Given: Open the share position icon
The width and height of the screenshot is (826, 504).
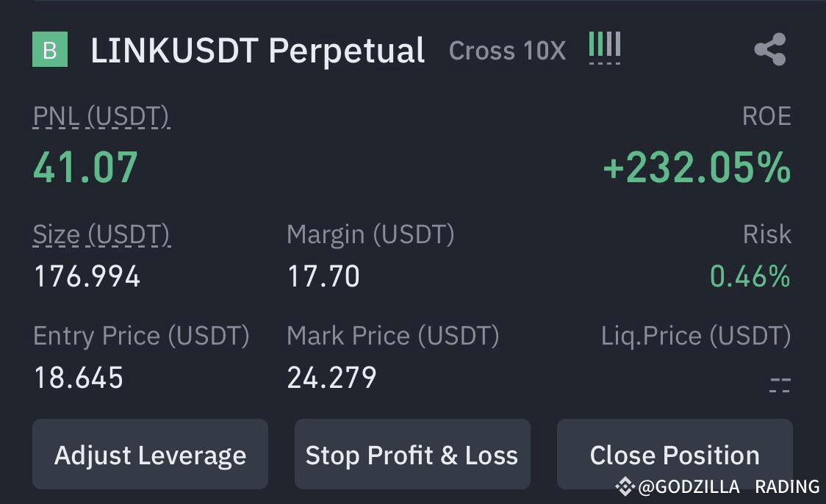Looking at the screenshot, I should point(770,49).
